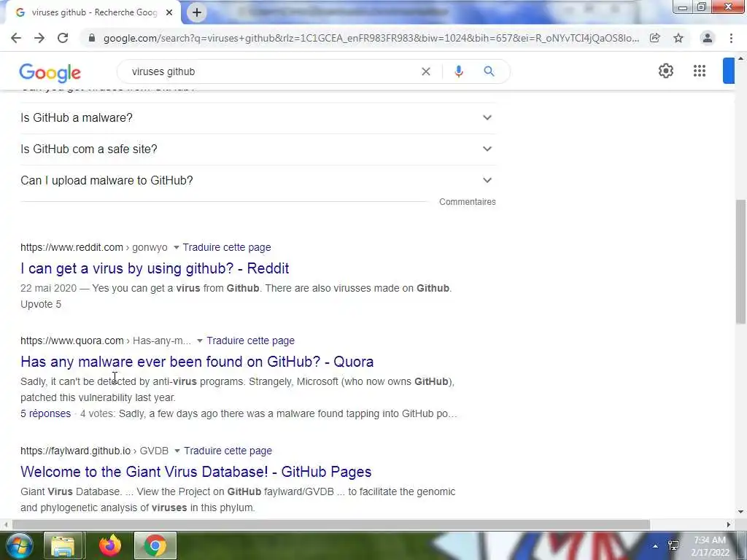Share this page via address bar icon
Image resolution: width=747 pixels, height=560 pixels.
[x=655, y=38]
